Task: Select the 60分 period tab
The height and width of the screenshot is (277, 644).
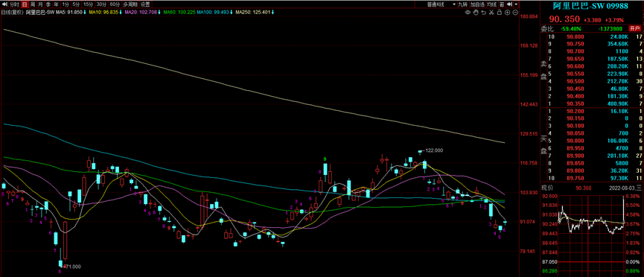Action: 115,4
